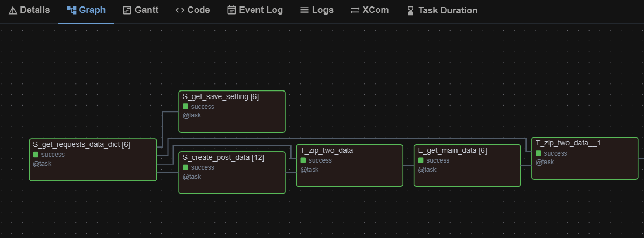644x238 pixels.
Task: Click the warning triangle icon beside Details
Action: 13,10
